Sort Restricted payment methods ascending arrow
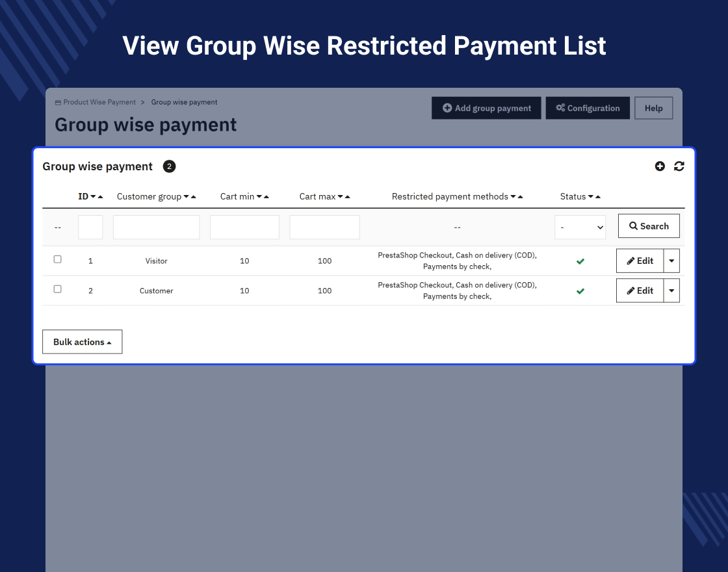 coord(521,197)
